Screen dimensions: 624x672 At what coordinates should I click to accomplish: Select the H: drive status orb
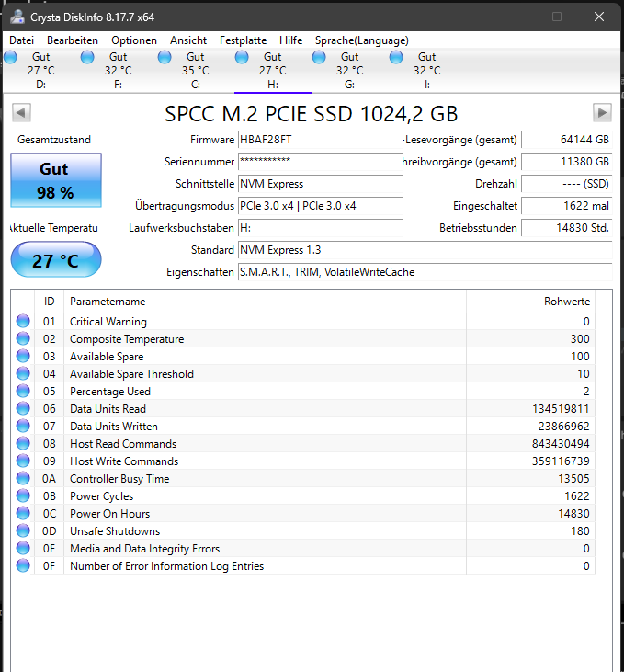[242, 57]
